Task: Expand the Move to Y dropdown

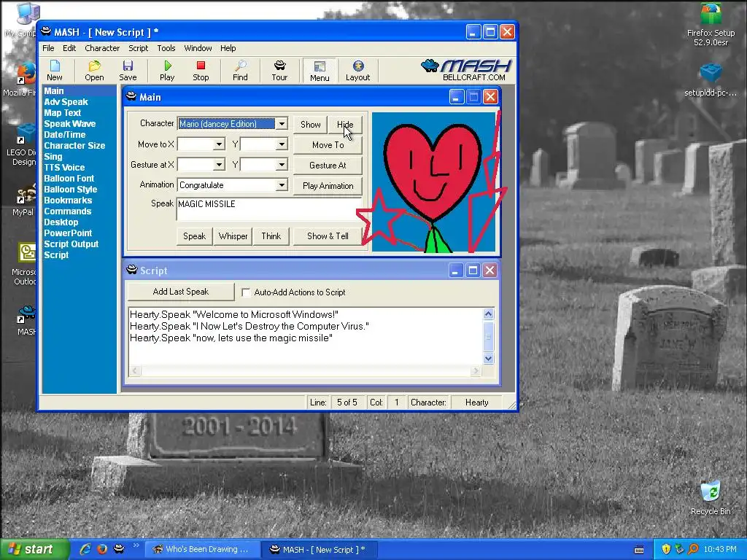Action: coord(282,144)
